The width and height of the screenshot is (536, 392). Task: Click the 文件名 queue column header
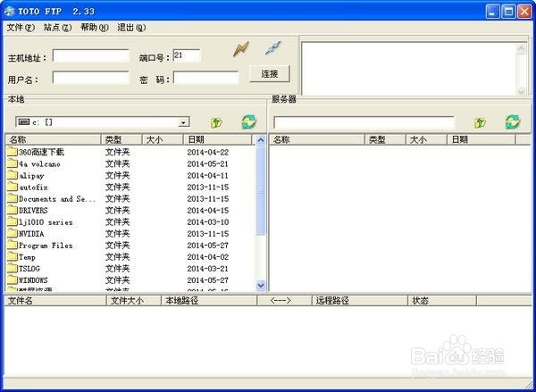pyautogui.click(x=55, y=301)
